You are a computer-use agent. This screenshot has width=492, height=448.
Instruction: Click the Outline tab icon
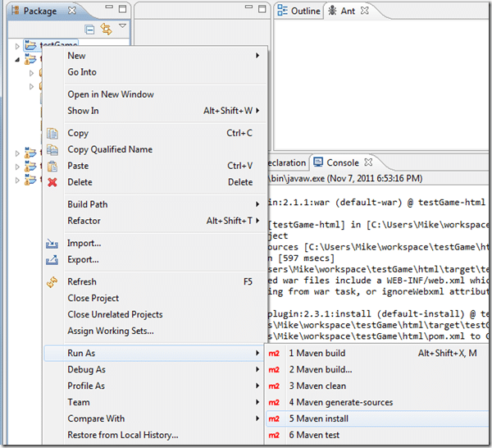(x=282, y=11)
